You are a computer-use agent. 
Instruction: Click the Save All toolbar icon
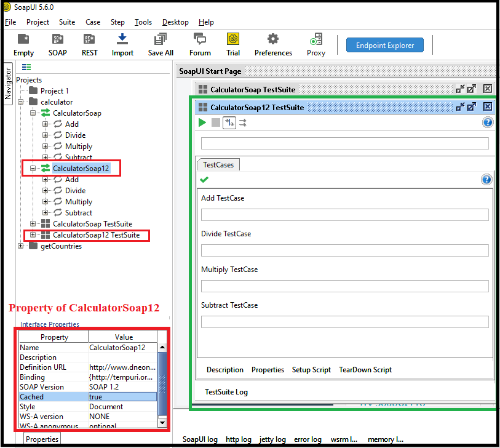[x=161, y=39]
